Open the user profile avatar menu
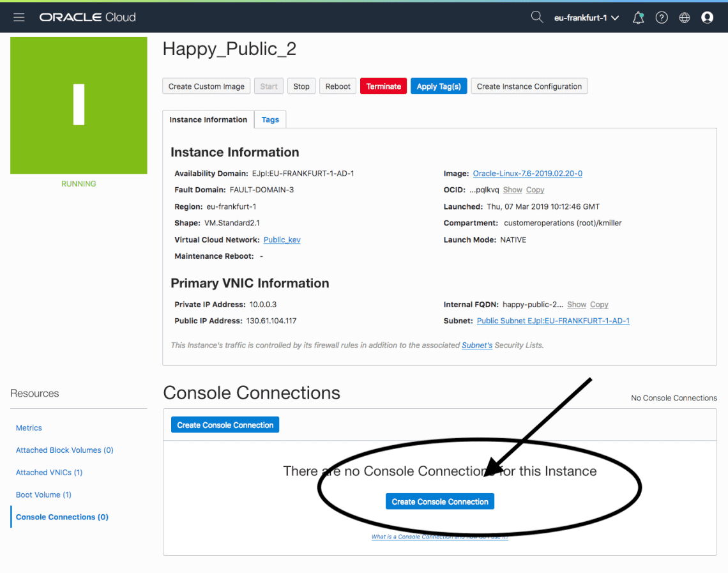This screenshot has width=728, height=573. 707,18
